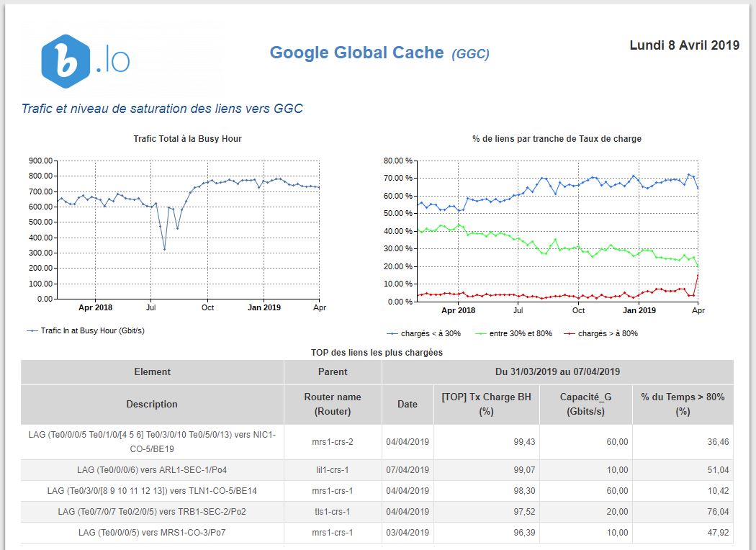The height and width of the screenshot is (550, 756).
Task: Click the 80.00 % label on the load chart axis
Action: pyautogui.click(x=398, y=161)
